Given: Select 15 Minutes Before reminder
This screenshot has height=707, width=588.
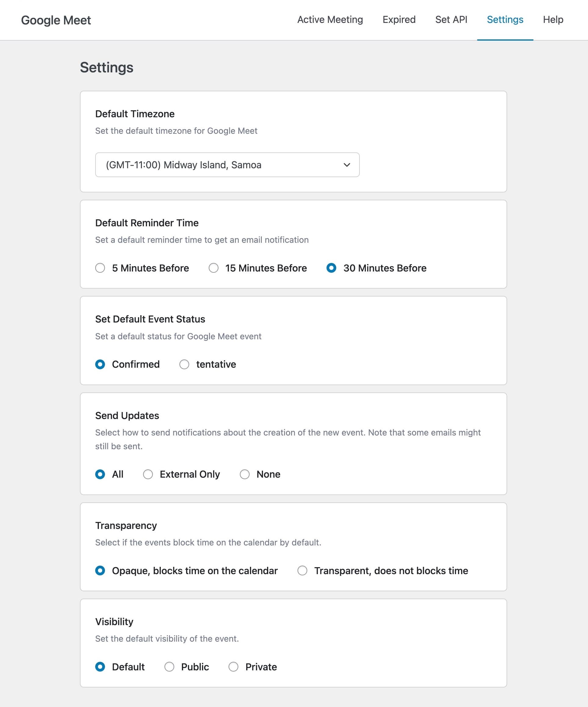Looking at the screenshot, I should pos(213,268).
